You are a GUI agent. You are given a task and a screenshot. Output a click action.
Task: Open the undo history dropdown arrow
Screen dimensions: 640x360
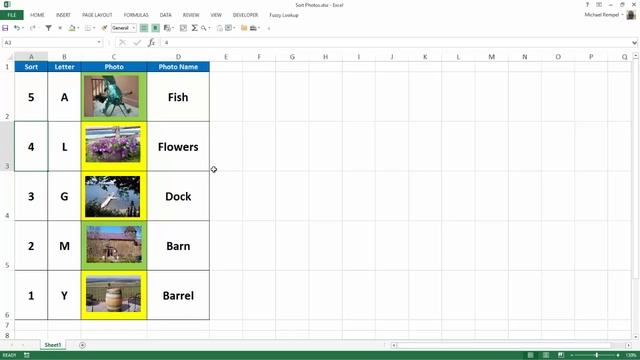22,28
